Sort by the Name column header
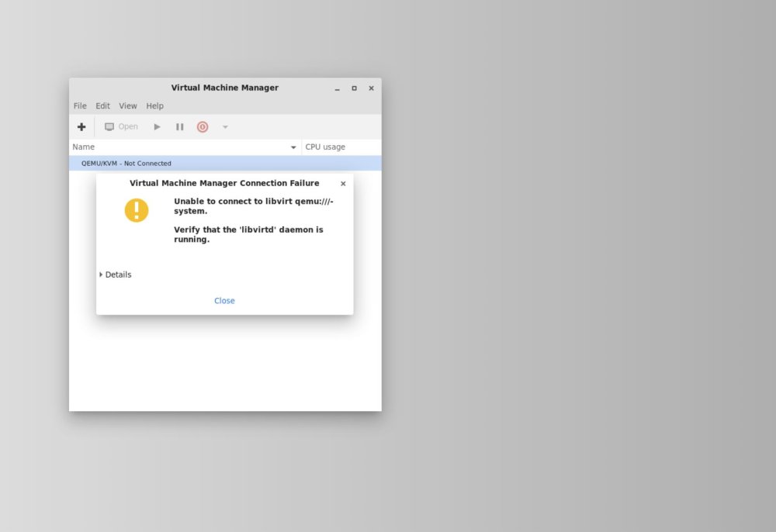This screenshot has width=776, height=532. 185,147
